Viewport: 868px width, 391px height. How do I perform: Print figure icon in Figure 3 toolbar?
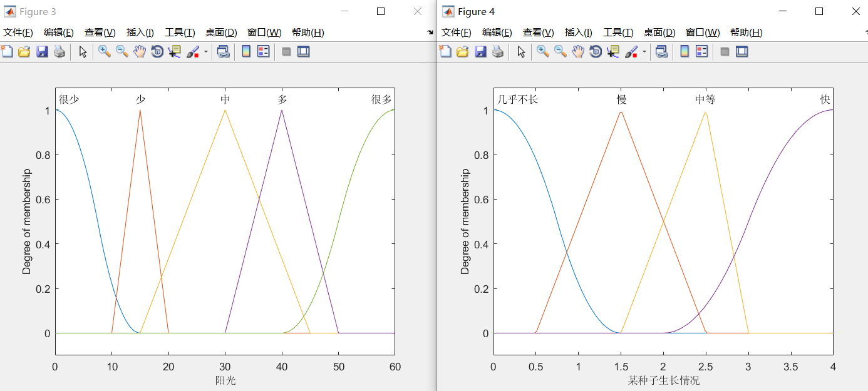(x=59, y=52)
